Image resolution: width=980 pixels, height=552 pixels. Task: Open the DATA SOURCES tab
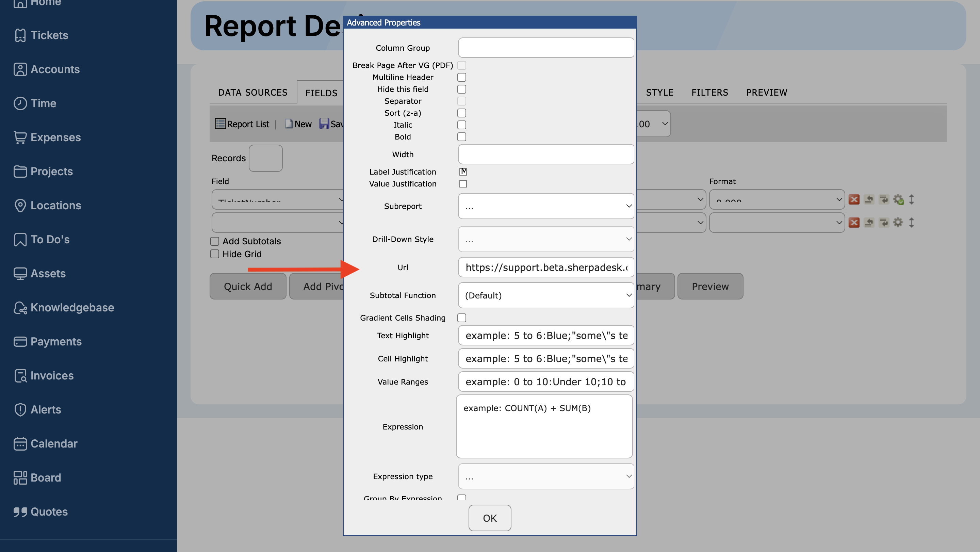pos(252,93)
